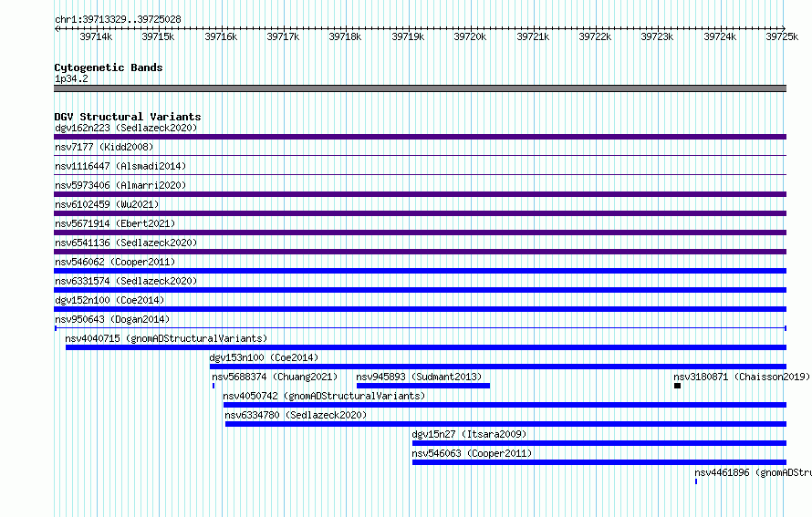This screenshot has width=812, height=517.
Task: Click the 39725k ruler tick label
Action: (x=782, y=36)
